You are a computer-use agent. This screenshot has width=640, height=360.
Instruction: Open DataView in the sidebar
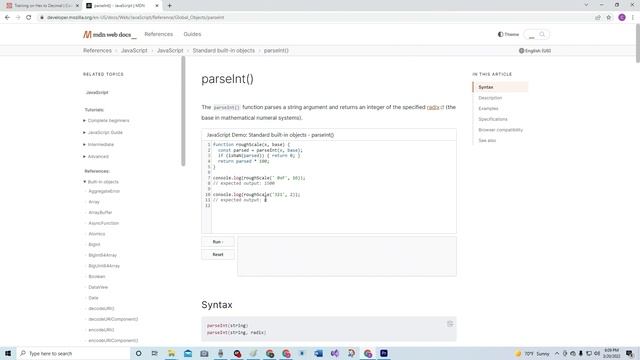98,287
